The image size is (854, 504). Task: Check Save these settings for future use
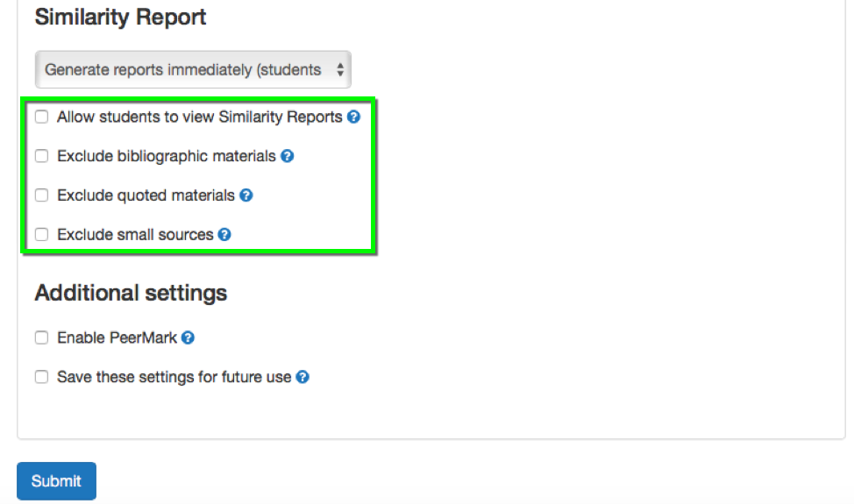(41, 377)
